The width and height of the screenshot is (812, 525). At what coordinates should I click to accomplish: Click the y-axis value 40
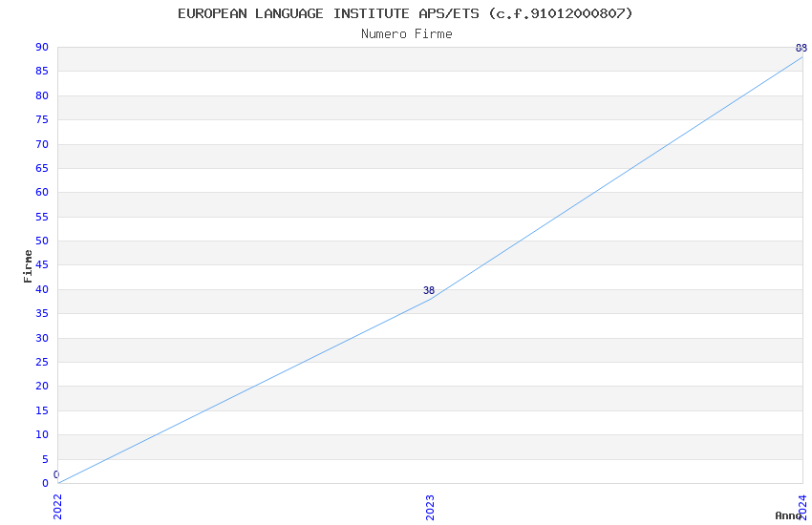pyautogui.click(x=42, y=289)
